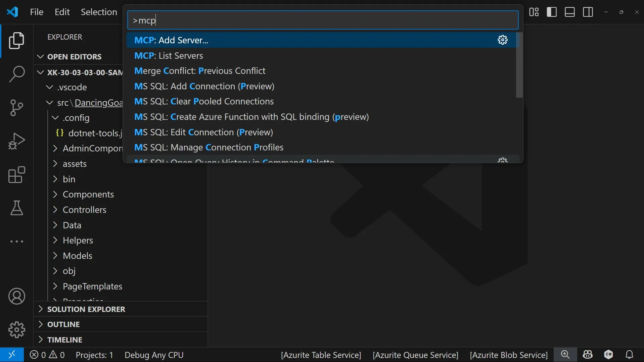Show errors and warnings count in status bar
Screen dimensions: 644x362
47,355
